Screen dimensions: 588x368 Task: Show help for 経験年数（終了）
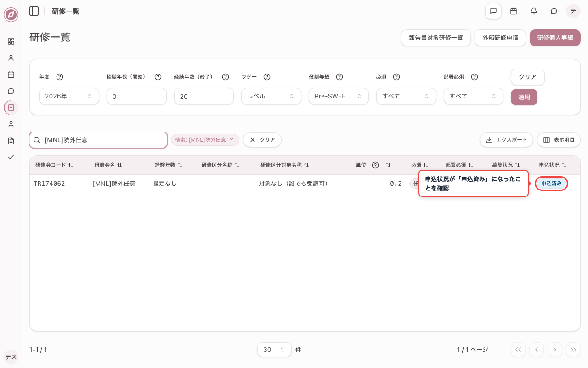coord(226,77)
